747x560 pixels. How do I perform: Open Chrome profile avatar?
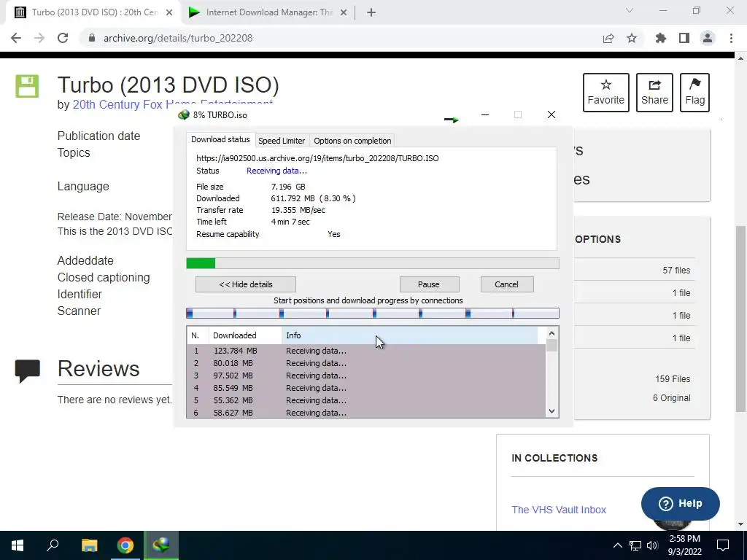click(708, 38)
